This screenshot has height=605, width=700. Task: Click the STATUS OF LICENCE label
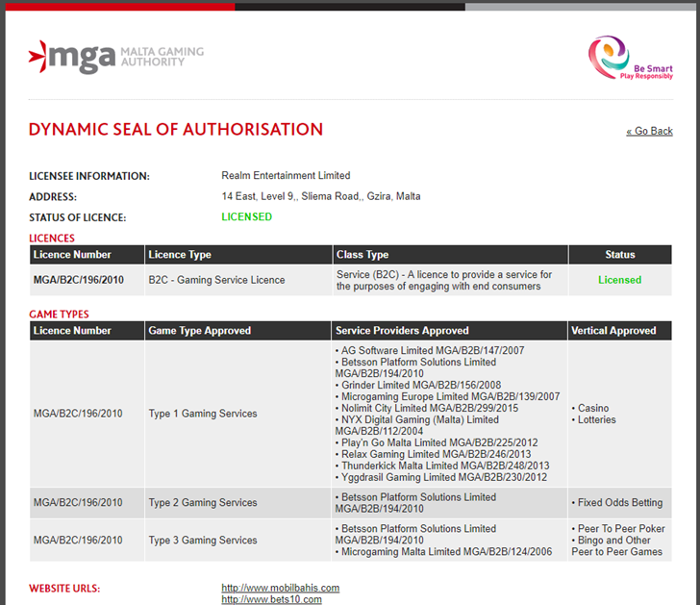(x=78, y=217)
